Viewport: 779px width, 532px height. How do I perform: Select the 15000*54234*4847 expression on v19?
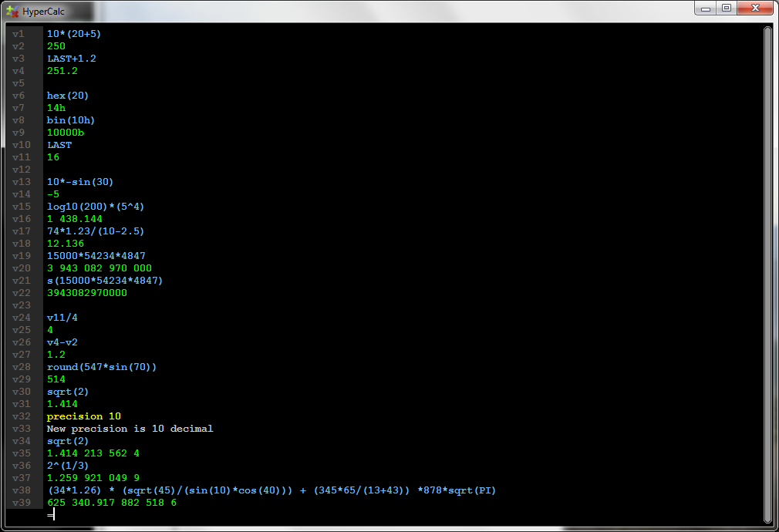point(96,256)
